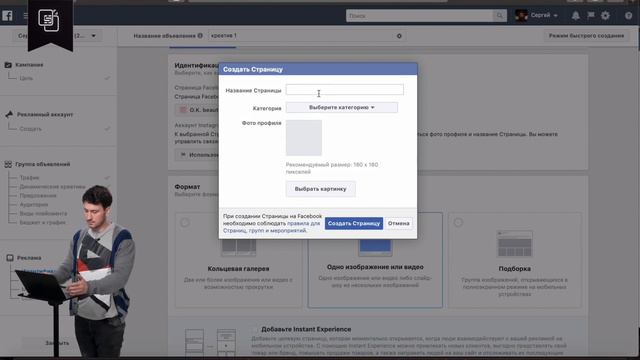This screenshot has width=640, height=360.
Task: Click the Подборка format illustration
Action: click(514, 244)
